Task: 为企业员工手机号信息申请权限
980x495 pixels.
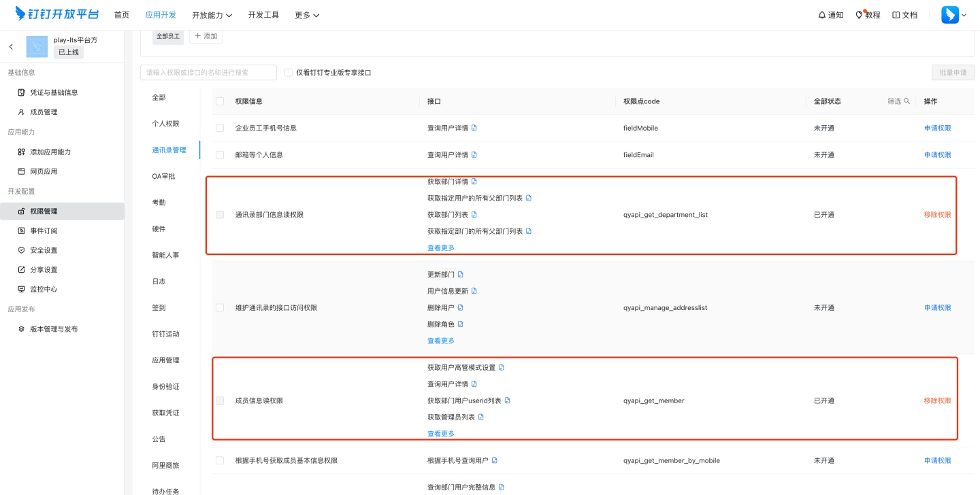Action: coord(937,127)
